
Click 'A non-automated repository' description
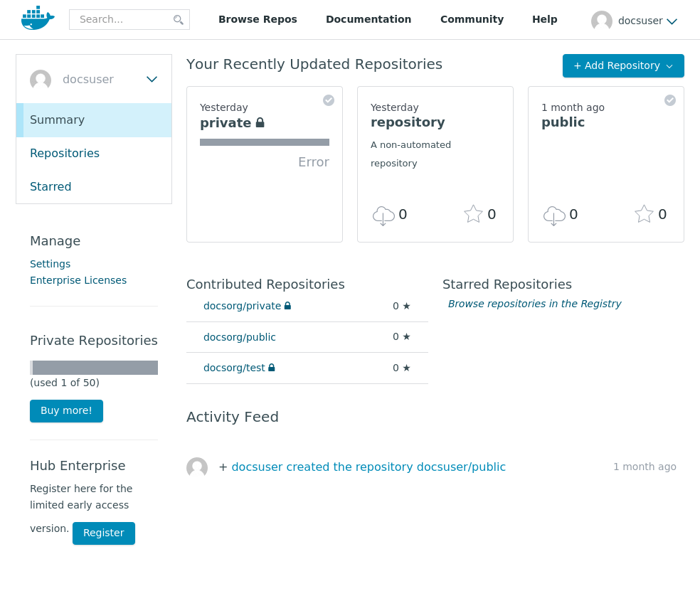[410, 154]
